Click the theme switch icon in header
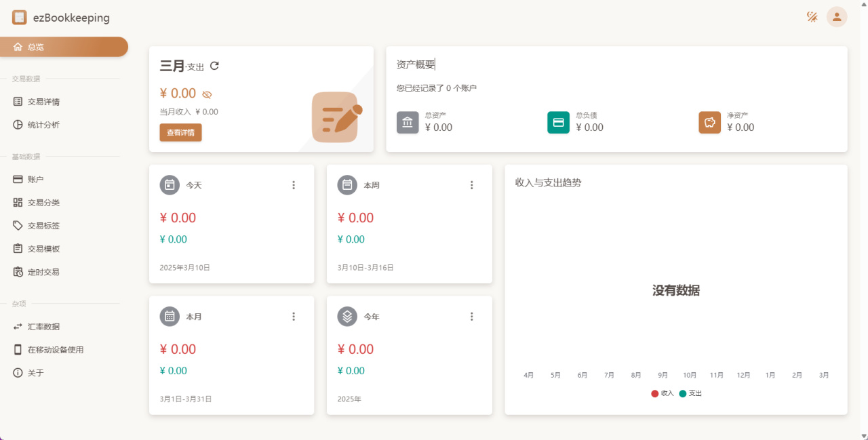The image size is (868, 440). 812,17
